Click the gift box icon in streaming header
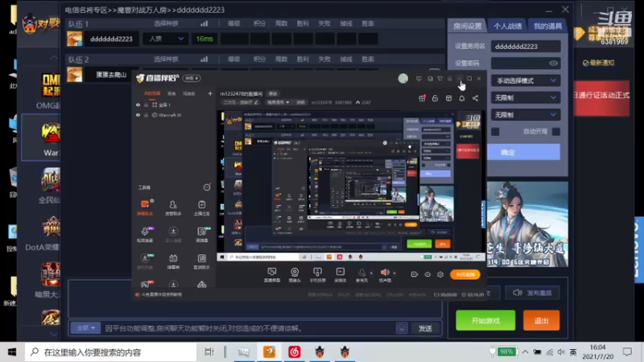 422,98
